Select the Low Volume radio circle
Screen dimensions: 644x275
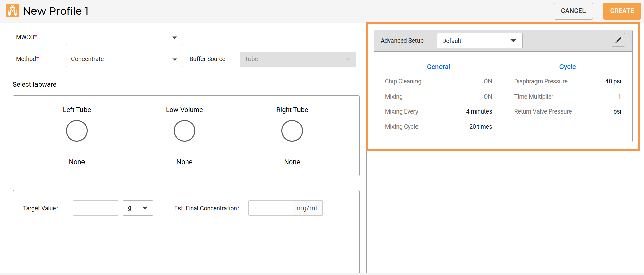click(184, 131)
